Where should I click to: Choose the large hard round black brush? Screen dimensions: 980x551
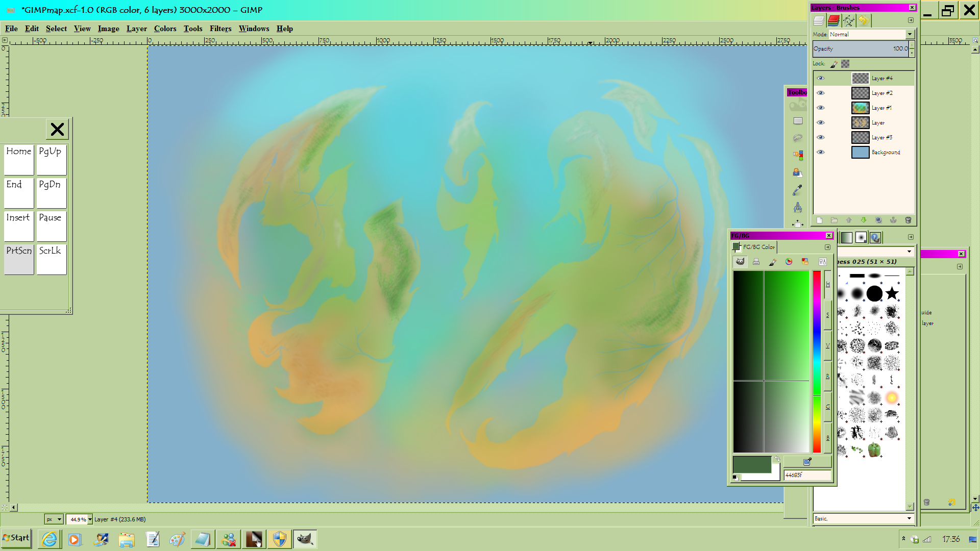click(874, 293)
